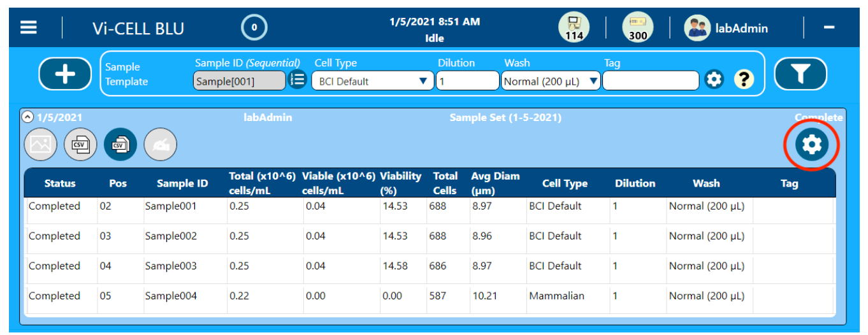
Task: Click the Tag input field
Action: [651, 81]
